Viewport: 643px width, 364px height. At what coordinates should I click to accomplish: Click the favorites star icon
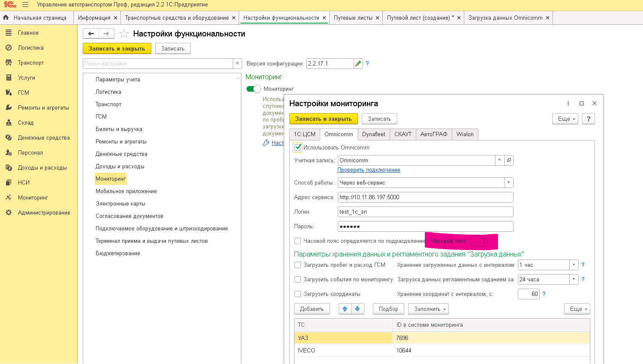[124, 34]
